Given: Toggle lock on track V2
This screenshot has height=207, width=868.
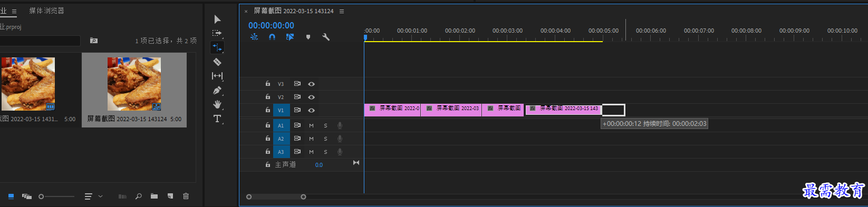Looking at the screenshot, I should [268, 97].
